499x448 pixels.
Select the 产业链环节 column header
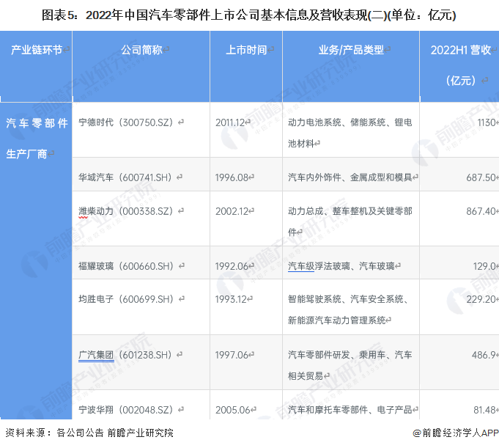[x=37, y=50]
